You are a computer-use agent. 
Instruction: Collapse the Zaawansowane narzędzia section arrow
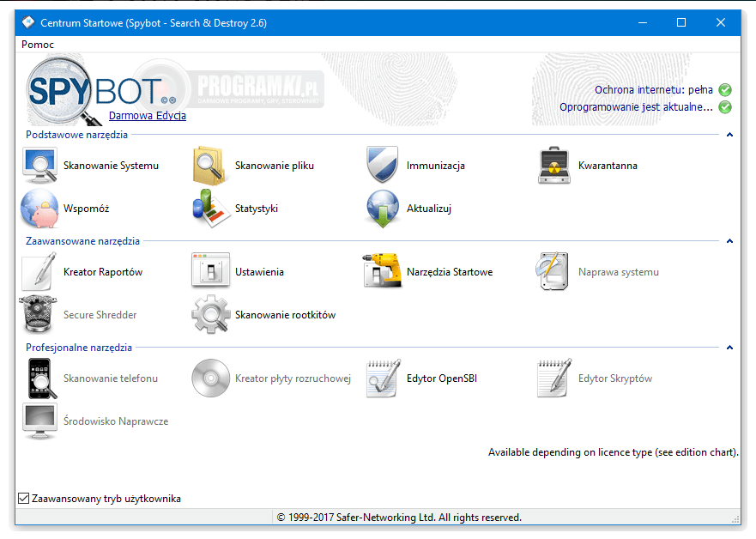(729, 241)
